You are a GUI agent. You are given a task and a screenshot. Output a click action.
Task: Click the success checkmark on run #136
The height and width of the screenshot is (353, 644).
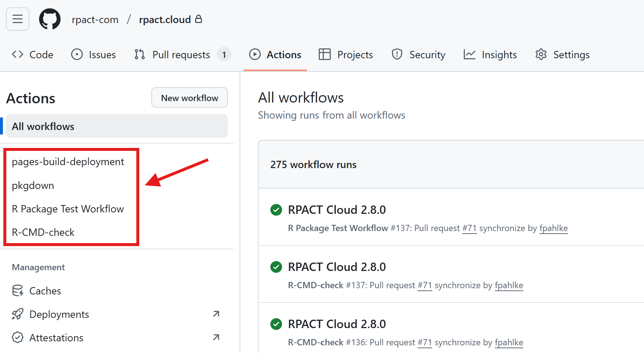click(x=276, y=324)
